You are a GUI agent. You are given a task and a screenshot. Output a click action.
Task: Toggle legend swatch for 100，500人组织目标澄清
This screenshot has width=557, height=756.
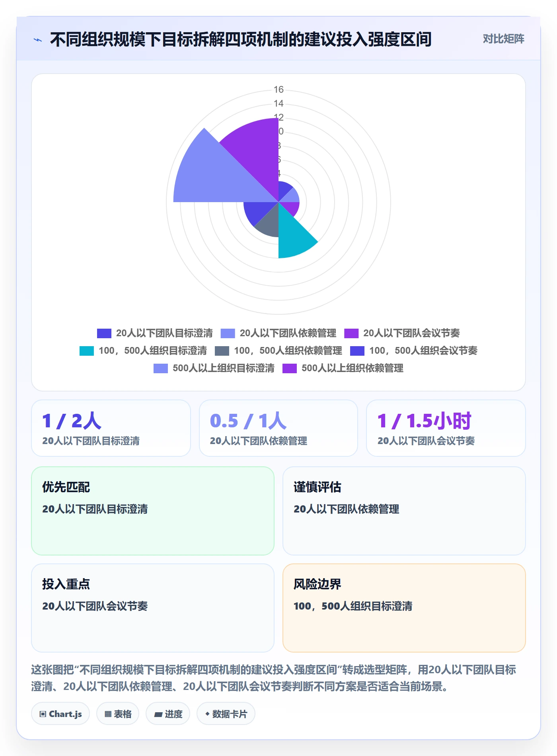coord(87,351)
